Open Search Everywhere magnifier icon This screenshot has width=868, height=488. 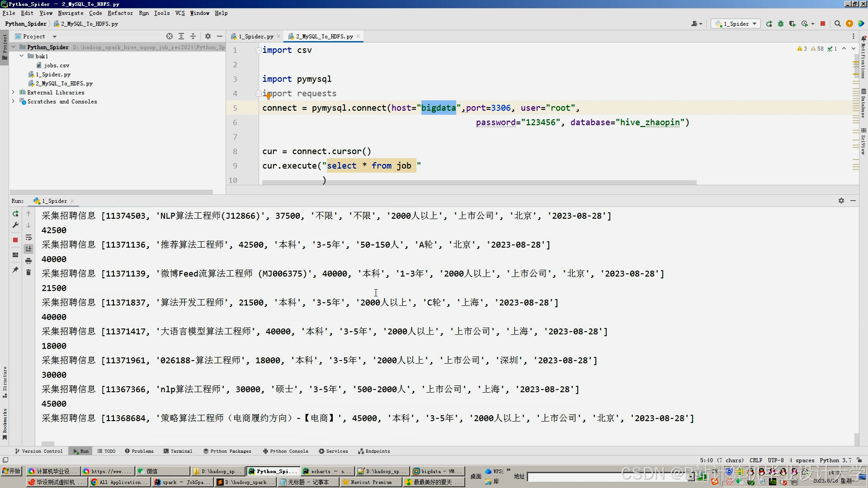point(837,24)
